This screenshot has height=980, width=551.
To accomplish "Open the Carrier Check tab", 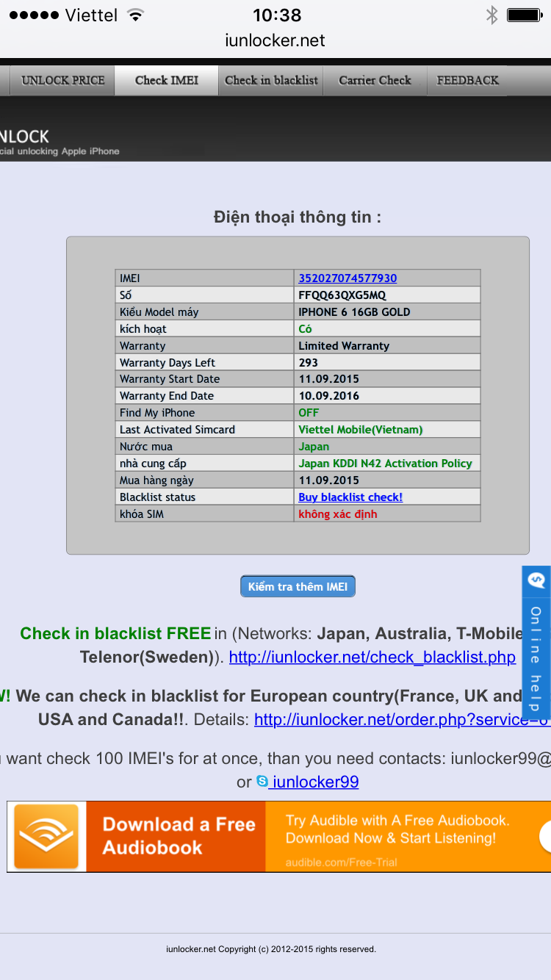I will click(x=375, y=80).
